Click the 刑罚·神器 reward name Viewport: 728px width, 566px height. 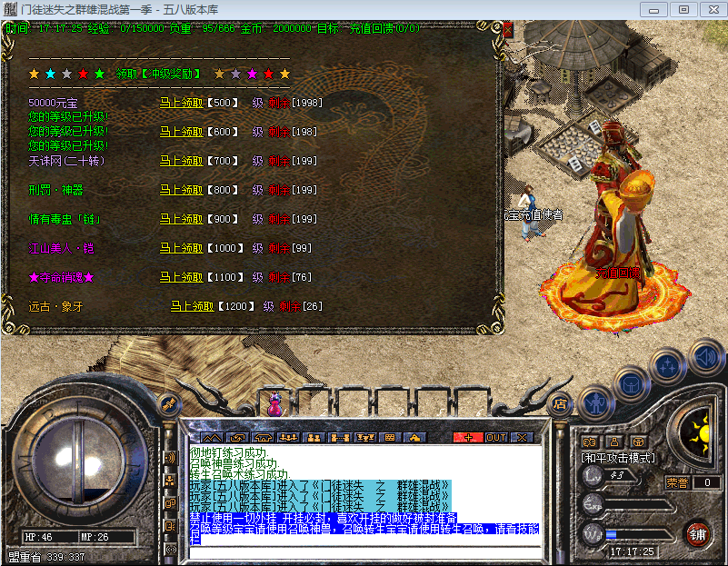pyautogui.click(x=55, y=190)
